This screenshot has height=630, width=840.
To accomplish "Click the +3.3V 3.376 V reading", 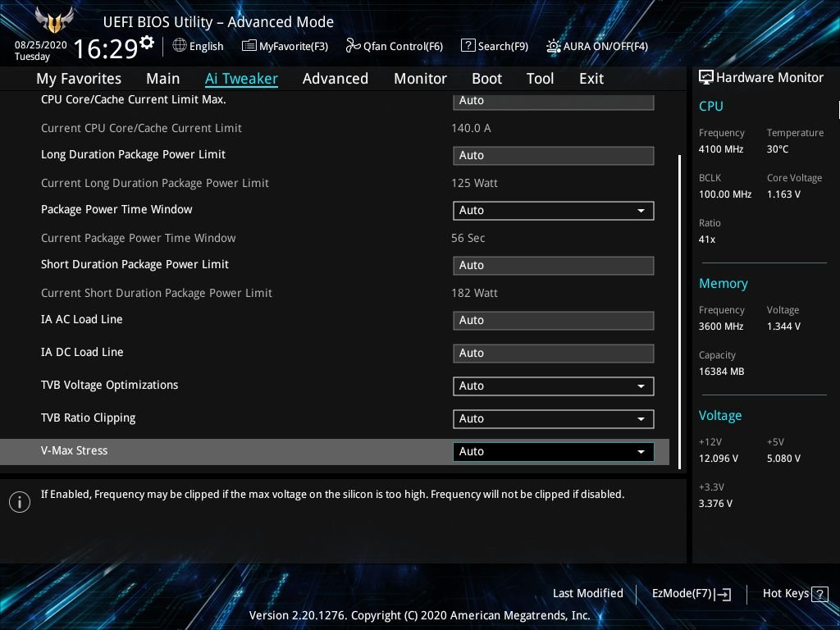I will 715,504.
